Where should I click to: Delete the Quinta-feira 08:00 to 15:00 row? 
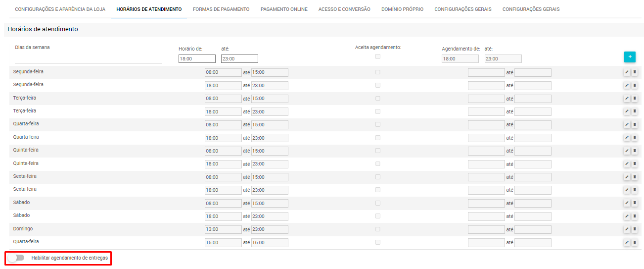pyautogui.click(x=635, y=151)
